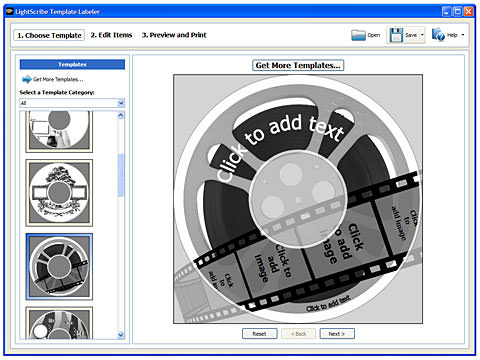Click the < Back button
This screenshot has width=480, height=360.
[x=298, y=334]
